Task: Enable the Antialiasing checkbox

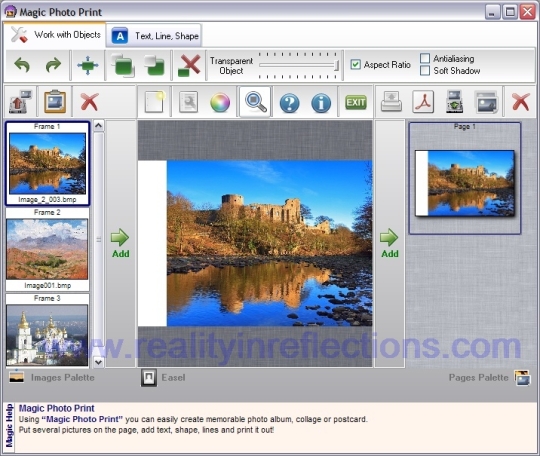Action: coord(425,58)
